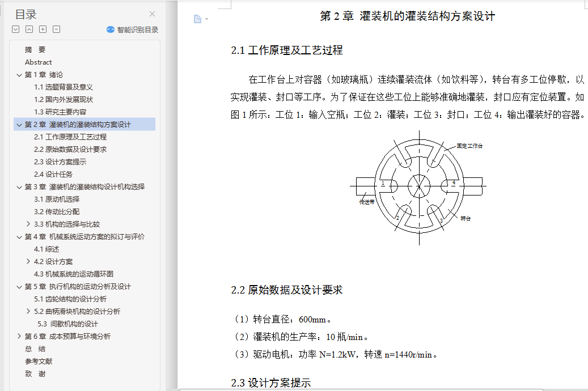588x391 pixels.
Task: Go to 参考文献 in outline
Action: [x=39, y=361]
